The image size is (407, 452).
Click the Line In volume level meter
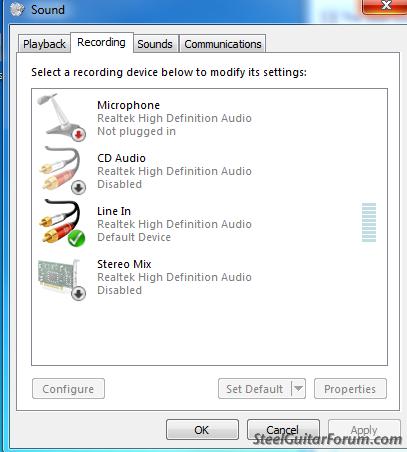click(369, 222)
